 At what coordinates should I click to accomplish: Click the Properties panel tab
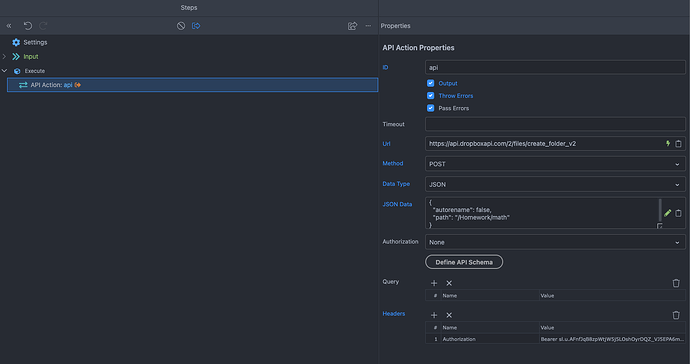click(x=395, y=26)
